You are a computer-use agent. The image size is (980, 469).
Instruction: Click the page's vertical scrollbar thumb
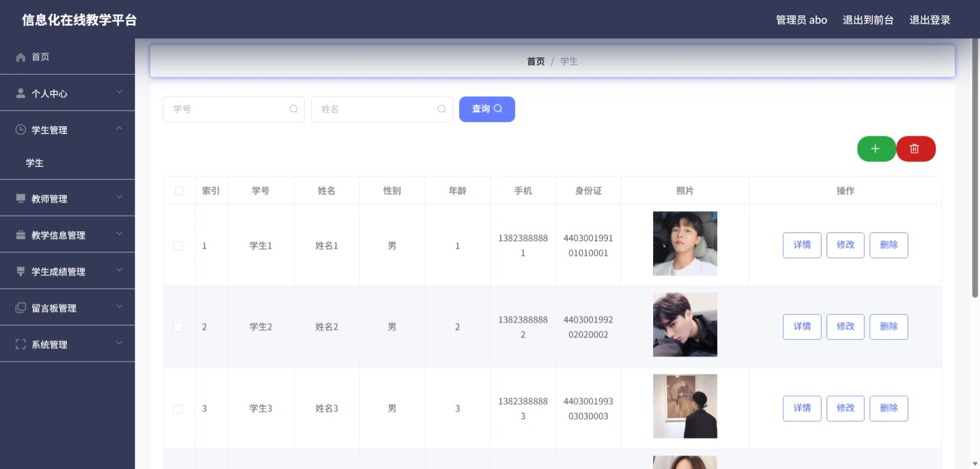975,168
